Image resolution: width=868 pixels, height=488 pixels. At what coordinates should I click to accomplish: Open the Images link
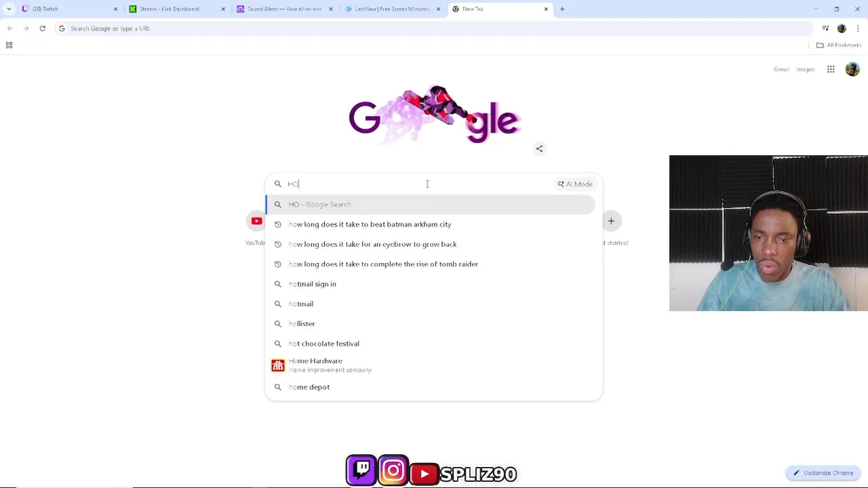coord(805,69)
